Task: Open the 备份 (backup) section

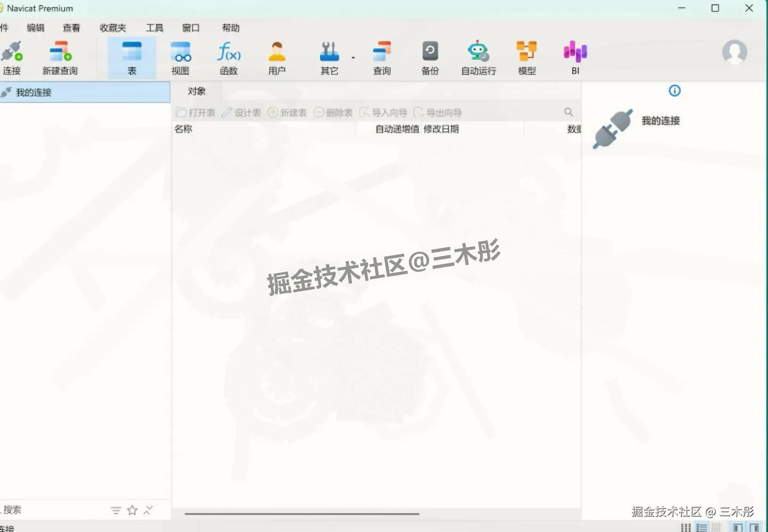Action: click(x=430, y=57)
